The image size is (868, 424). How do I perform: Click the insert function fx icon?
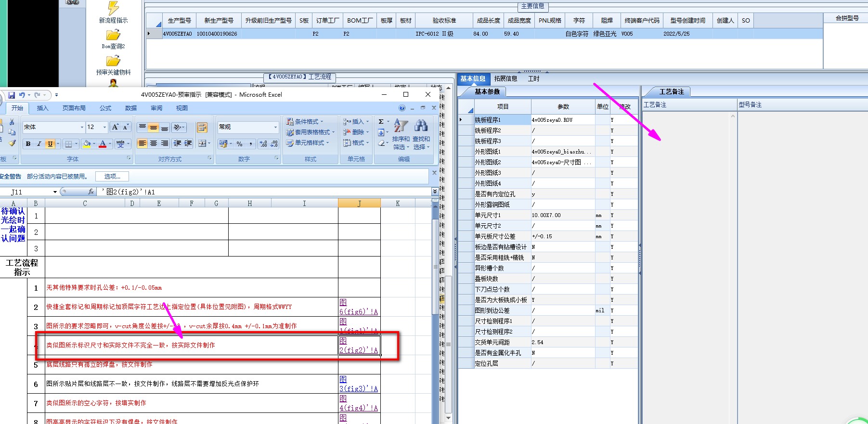pyautogui.click(x=91, y=192)
